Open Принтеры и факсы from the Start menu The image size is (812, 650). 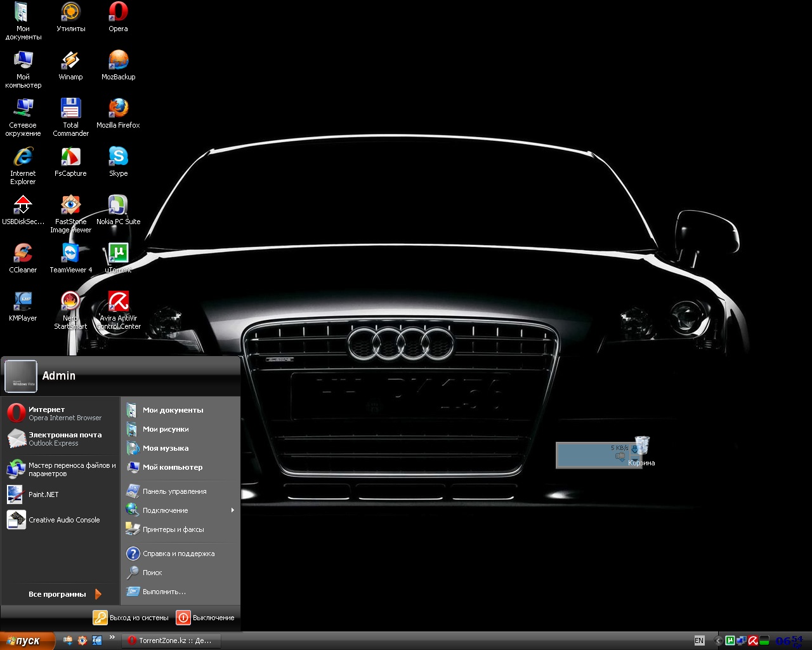(x=181, y=529)
